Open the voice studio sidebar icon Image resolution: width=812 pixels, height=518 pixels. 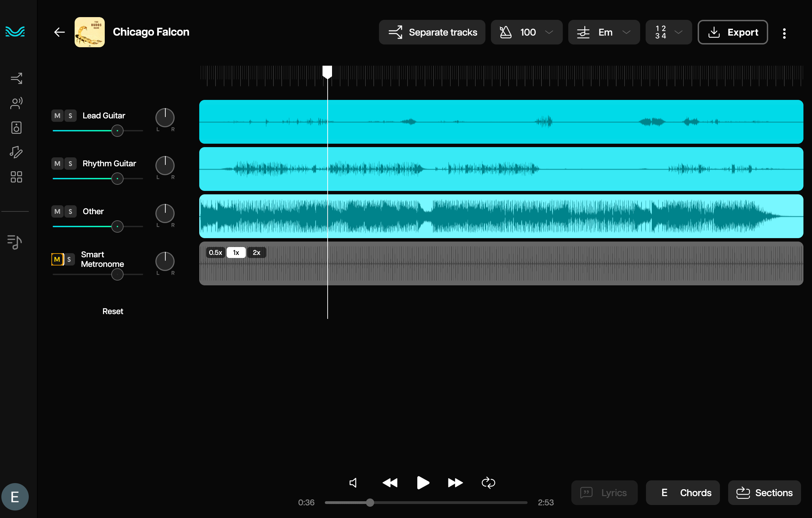(16, 103)
